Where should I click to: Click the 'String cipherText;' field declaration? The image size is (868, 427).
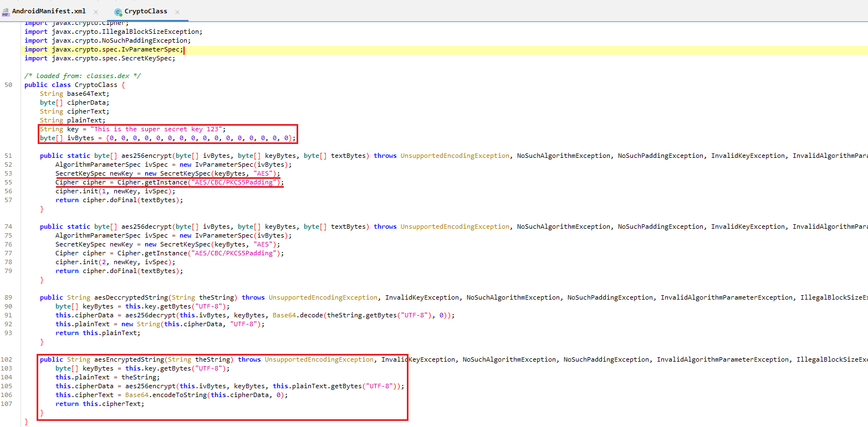click(75, 111)
